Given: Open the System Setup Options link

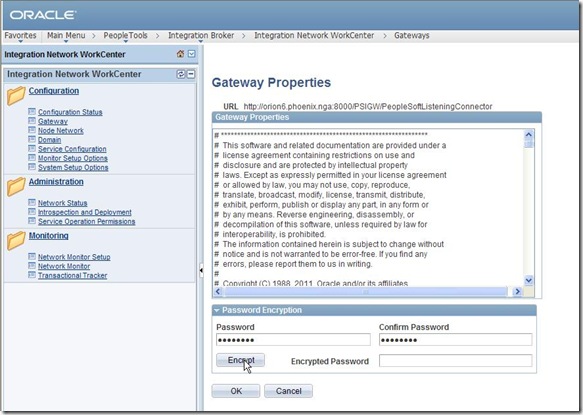Looking at the screenshot, I should click(x=73, y=167).
